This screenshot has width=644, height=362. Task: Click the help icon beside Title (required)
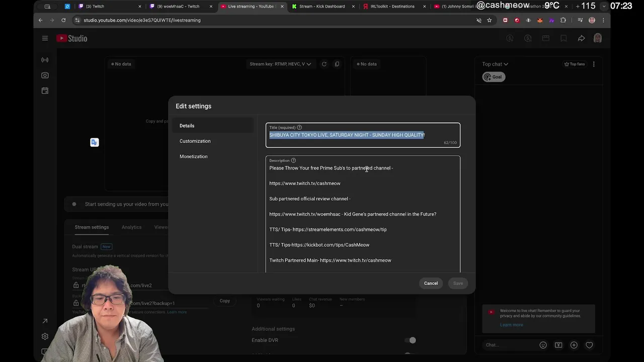point(299,127)
